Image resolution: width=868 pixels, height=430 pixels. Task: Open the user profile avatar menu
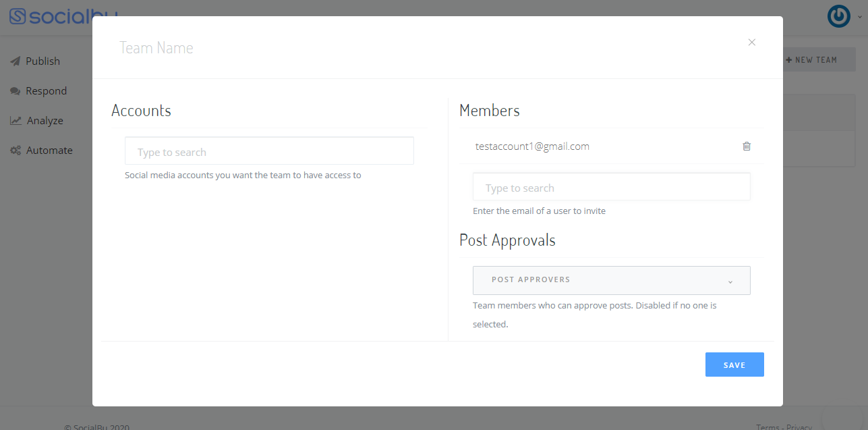[x=839, y=16]
